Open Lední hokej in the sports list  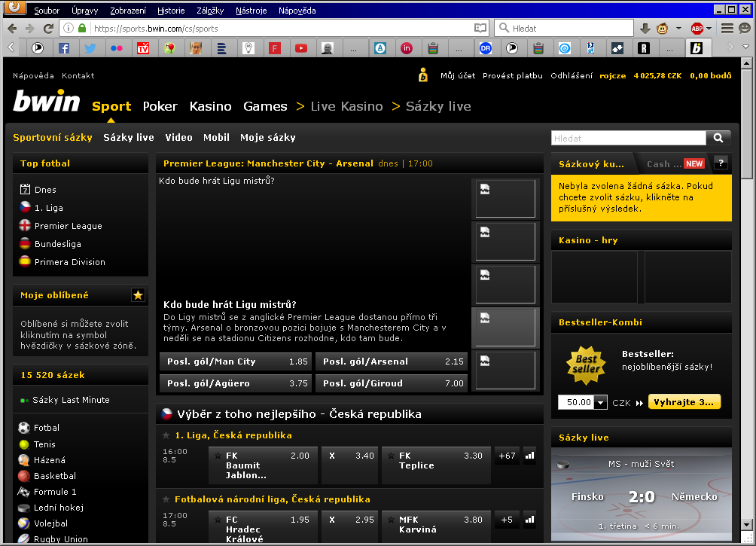click(58, 508)
